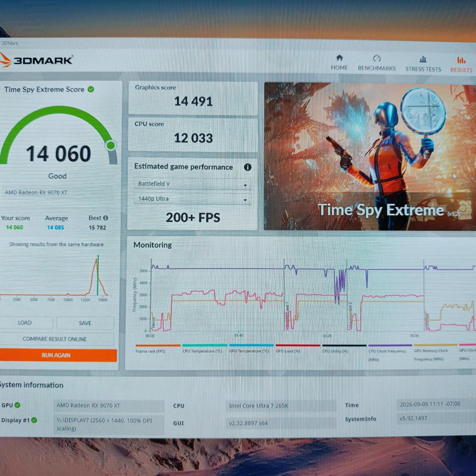Open the Home tab
Image resolution: width=476 pixels, height=476 pixels.
point(339,63)
